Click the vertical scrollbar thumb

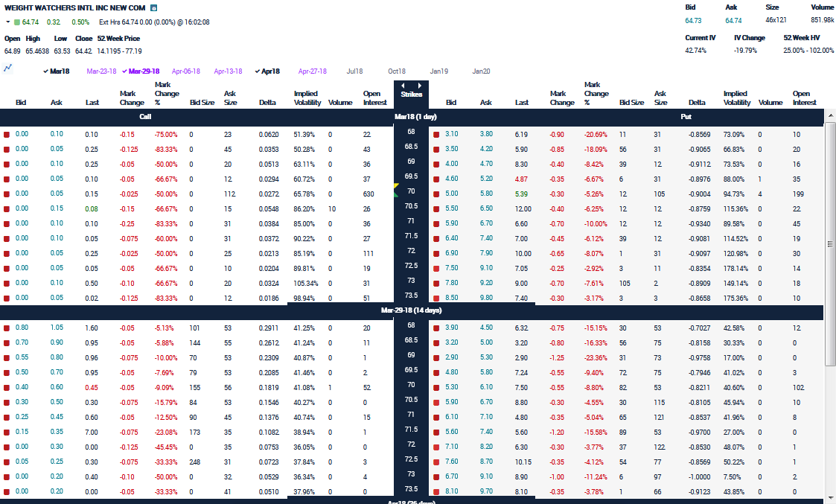pyautogui.click(x=830, y=244)
